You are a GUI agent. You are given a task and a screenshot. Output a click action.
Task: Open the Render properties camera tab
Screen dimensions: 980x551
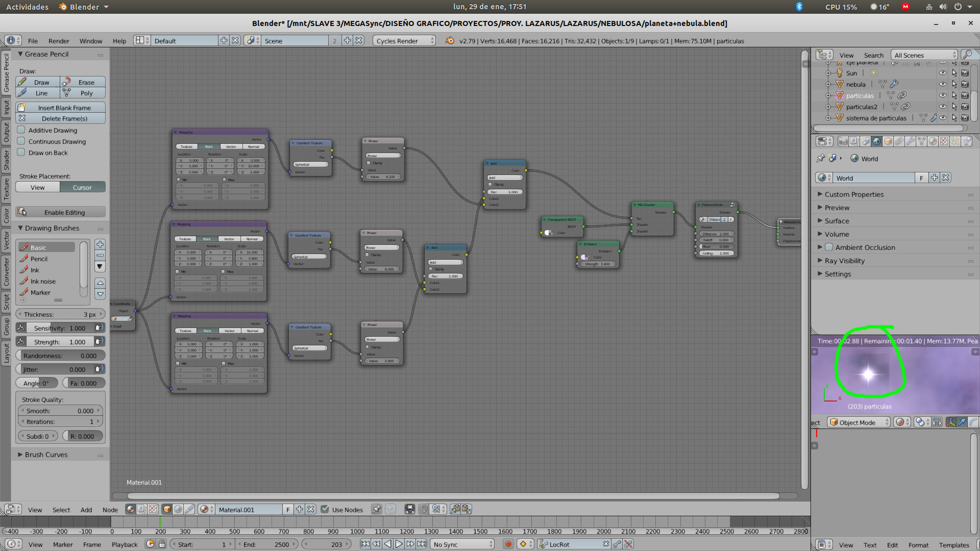843,141
